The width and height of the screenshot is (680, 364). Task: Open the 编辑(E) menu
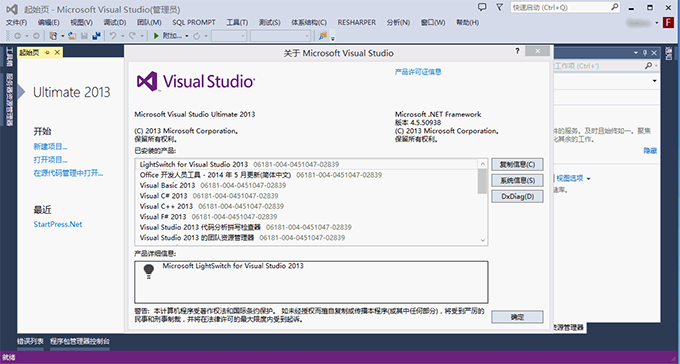click(x=49, y=23)
